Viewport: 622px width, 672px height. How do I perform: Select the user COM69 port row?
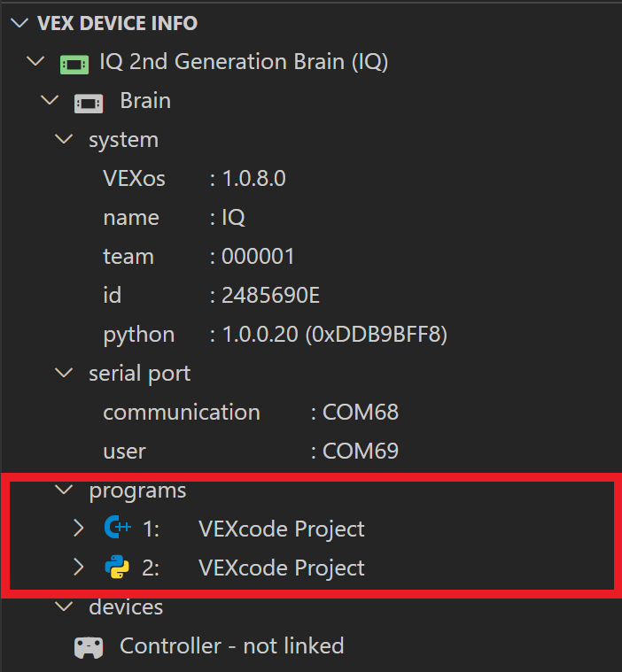(x=251, y=452)
